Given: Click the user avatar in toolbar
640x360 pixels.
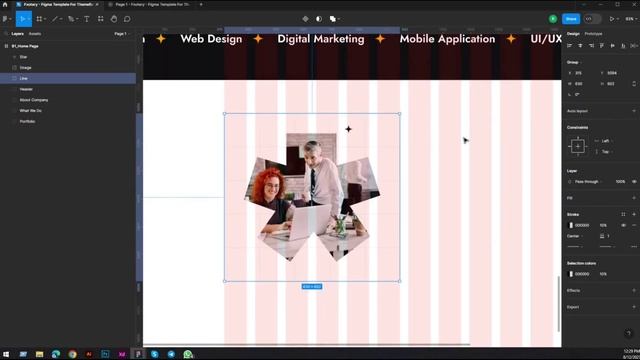Looking at the screenshot, I should click(553, 19).
